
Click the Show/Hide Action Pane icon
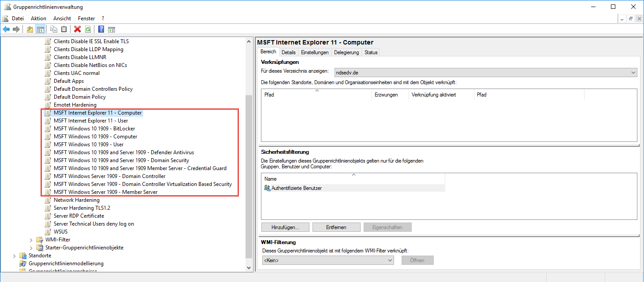click(112, 30)
